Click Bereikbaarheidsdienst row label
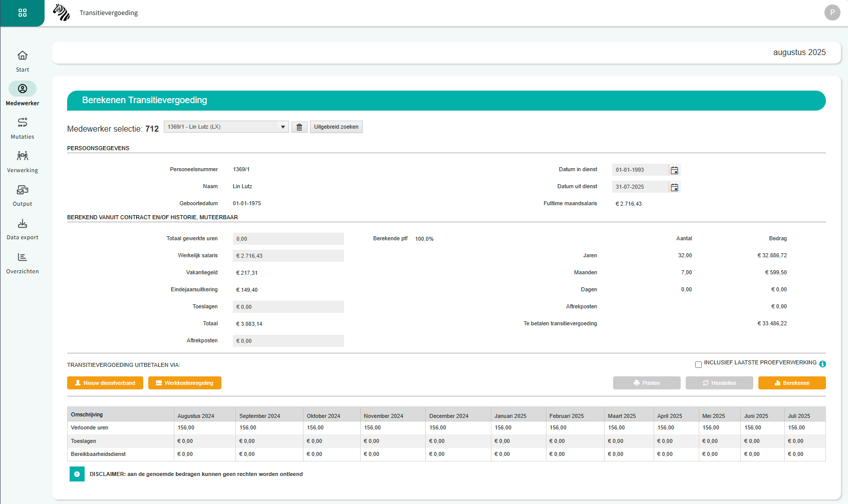Viewport: 848px width, 504px height. point(98,454)
